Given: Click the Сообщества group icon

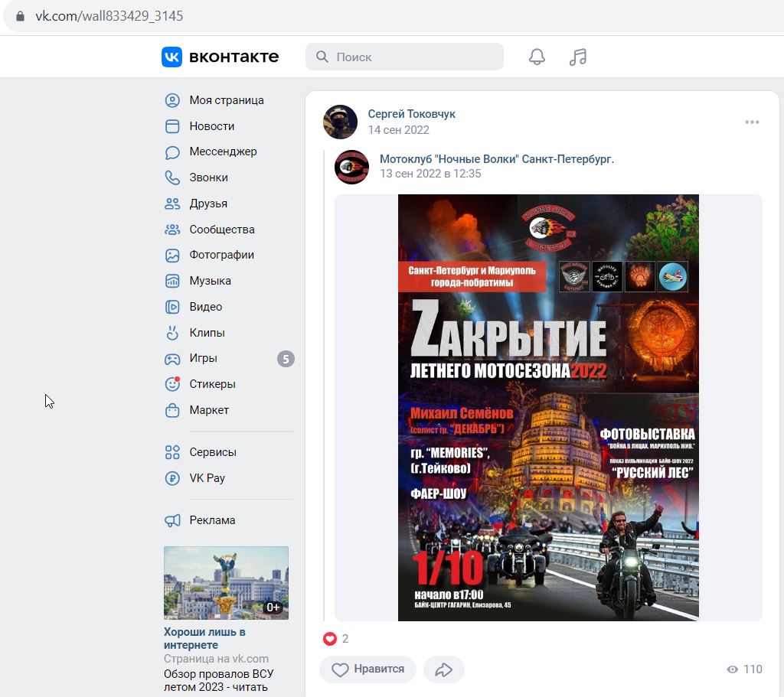Looking at the screenshot, I should coord(172,230).
